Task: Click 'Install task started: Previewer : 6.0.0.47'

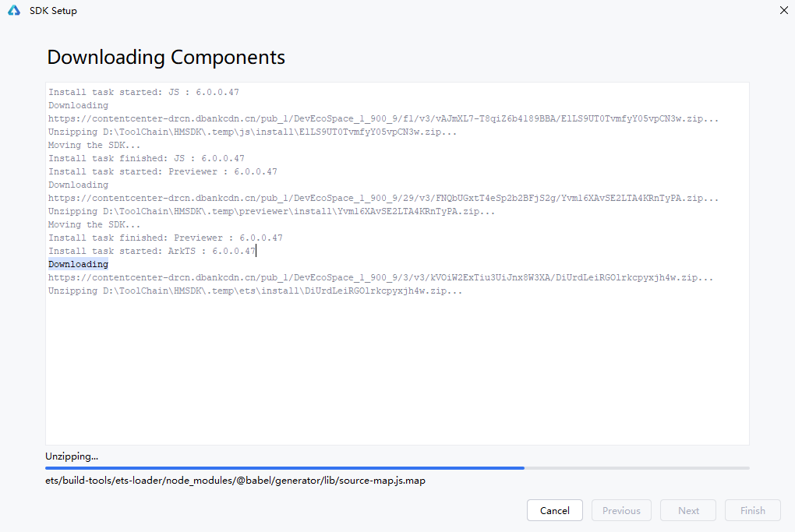Action: pos(163,172)
